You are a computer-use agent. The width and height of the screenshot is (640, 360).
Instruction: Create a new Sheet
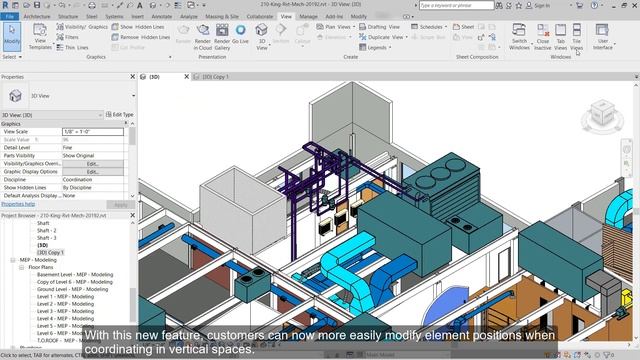[x=463, y=27]
